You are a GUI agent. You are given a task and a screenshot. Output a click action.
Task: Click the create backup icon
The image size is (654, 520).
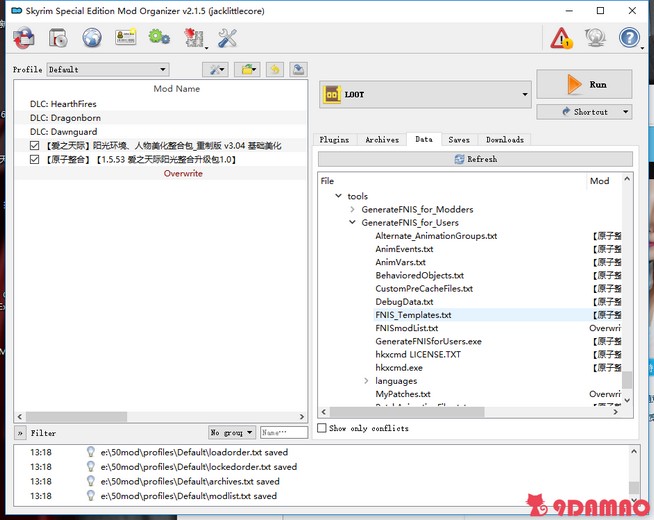[298, 70]
